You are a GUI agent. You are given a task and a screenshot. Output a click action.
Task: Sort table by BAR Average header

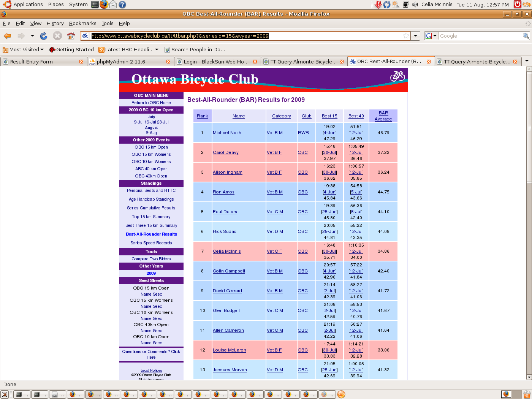pos(383,116)
